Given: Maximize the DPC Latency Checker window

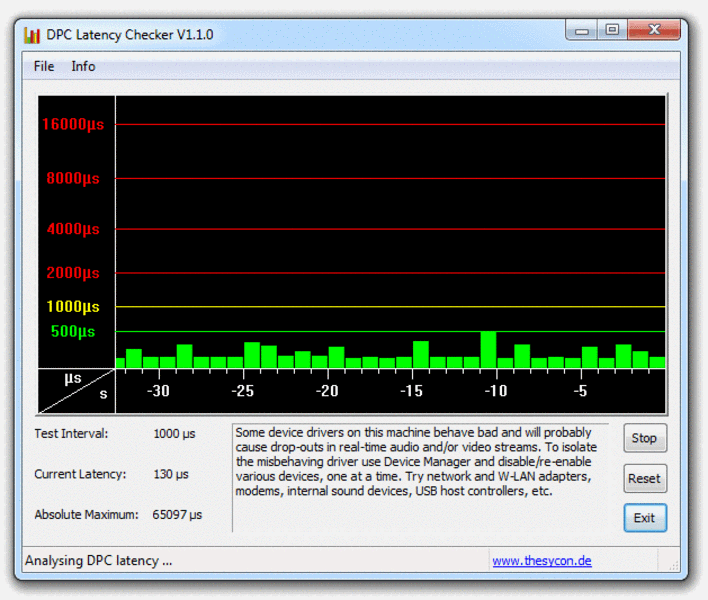Looking at the screenshot, I should pyautogui.click(x=611, y=32).
